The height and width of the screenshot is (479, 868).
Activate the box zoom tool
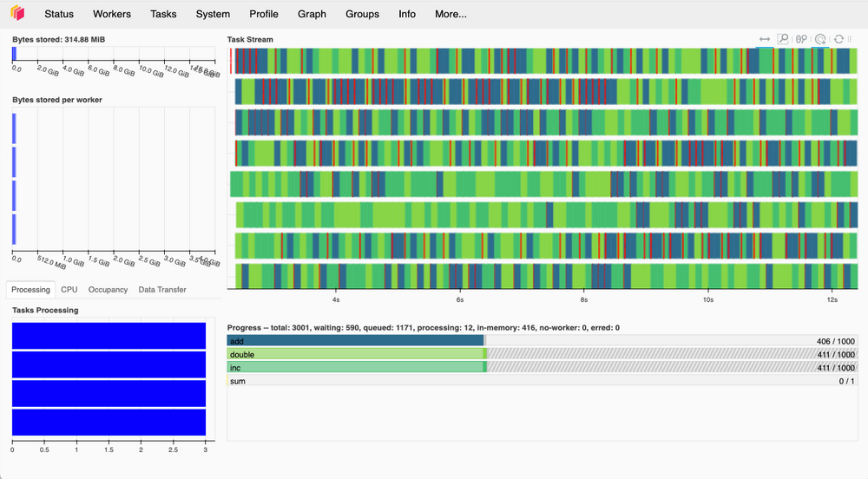click(783, 39)
